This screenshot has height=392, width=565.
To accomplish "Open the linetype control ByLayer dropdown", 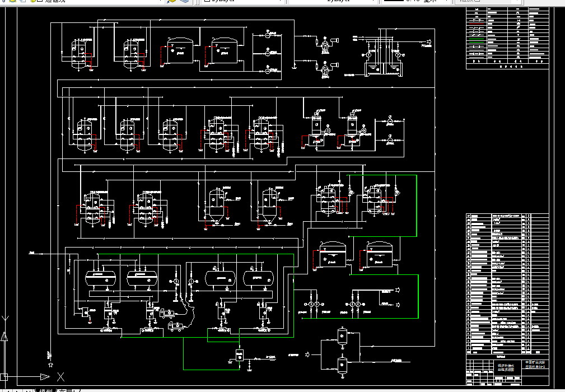I will click(333, 2).
